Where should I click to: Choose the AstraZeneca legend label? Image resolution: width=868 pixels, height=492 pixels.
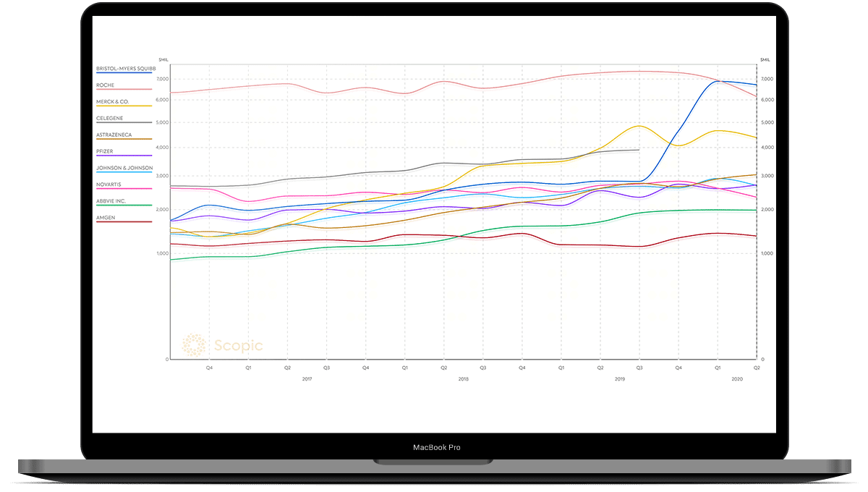pos(114,135)
